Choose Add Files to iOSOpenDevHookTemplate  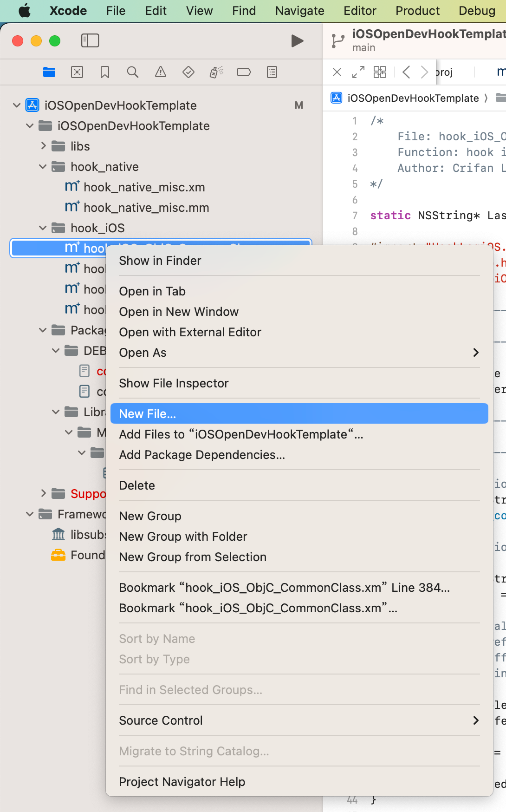[x=299, y=434]
